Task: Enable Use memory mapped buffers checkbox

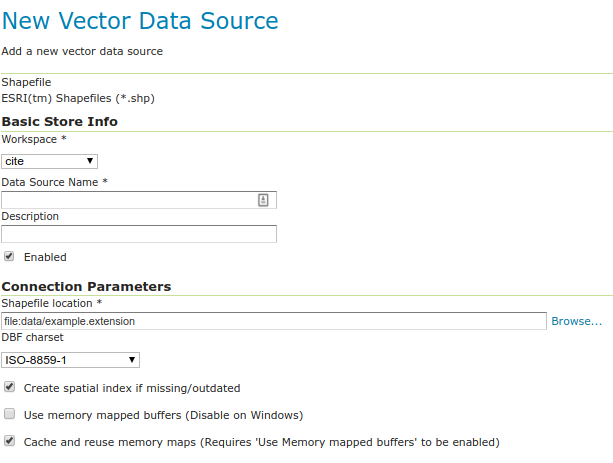Action: (9, 413)
